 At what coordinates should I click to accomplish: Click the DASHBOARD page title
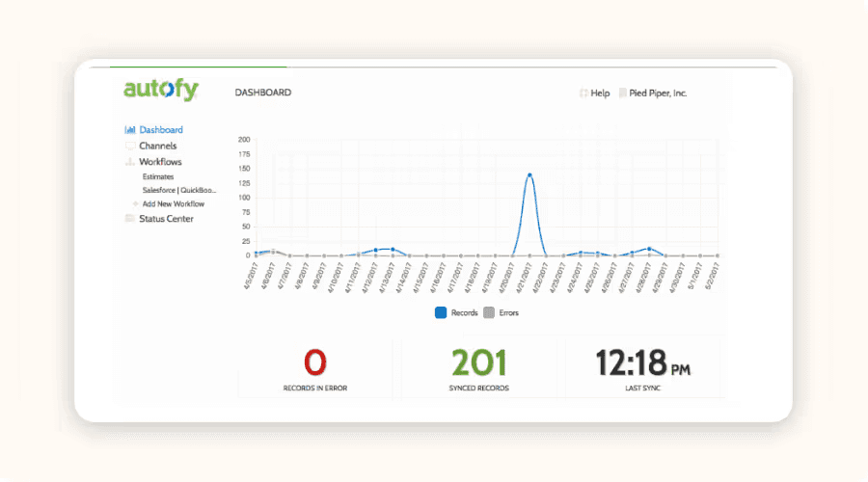(263, 93)
